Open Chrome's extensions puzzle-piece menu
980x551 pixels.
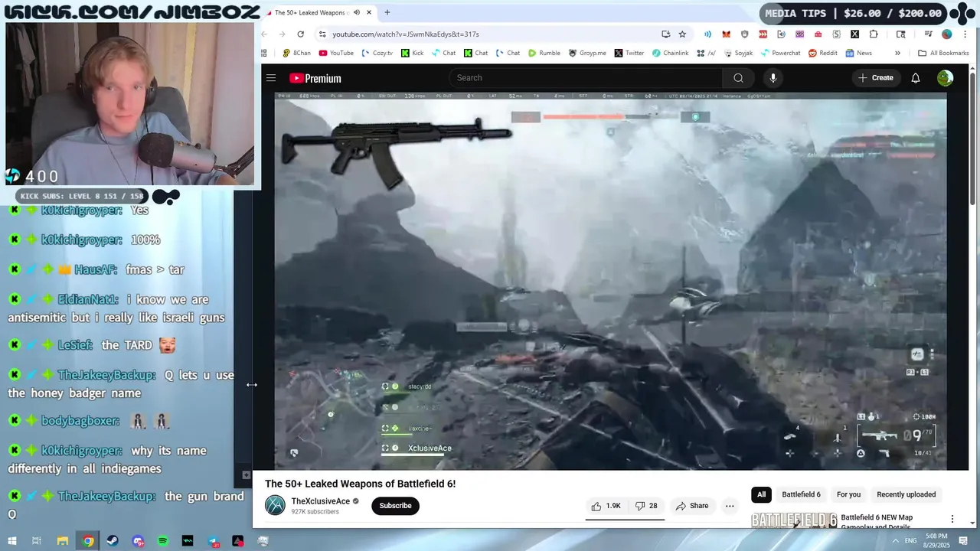(874, 34)
